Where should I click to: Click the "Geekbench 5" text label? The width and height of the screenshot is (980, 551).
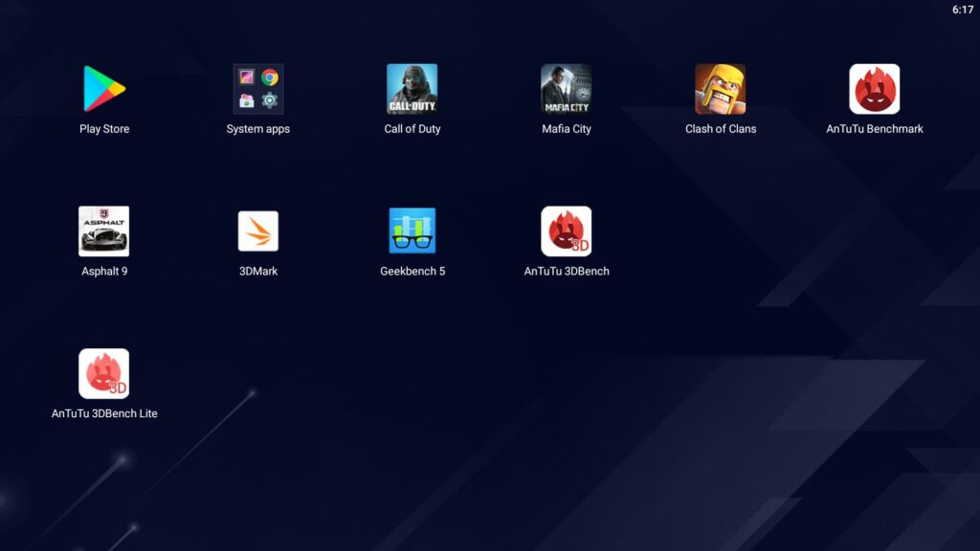click(x=412, y=272)
